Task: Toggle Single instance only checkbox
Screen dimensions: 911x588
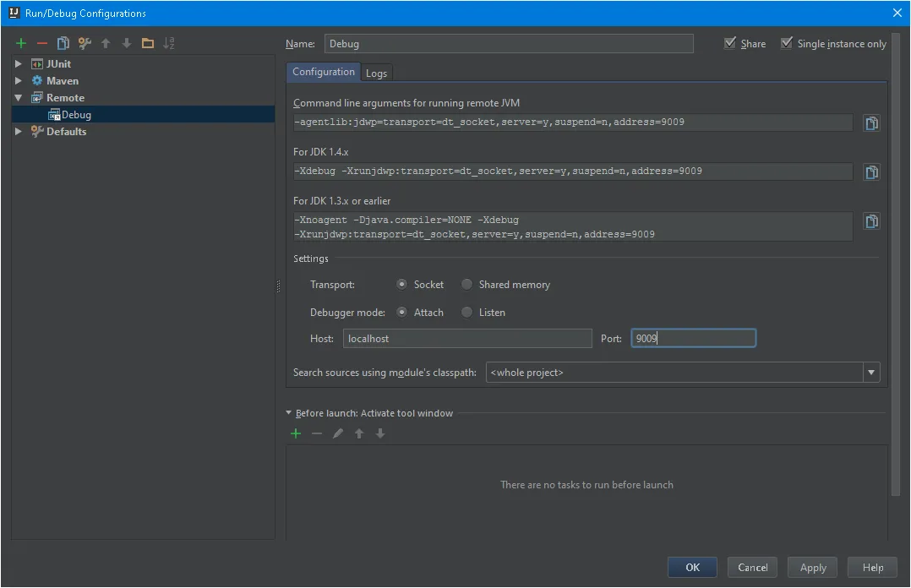Action: tap(786, 43)
